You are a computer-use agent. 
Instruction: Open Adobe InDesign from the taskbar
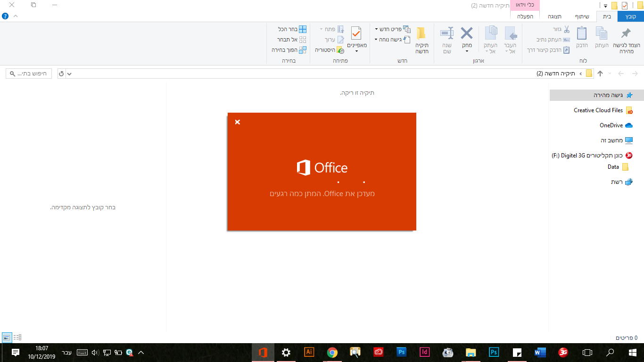pyautogui.click(x=425, y=352)
